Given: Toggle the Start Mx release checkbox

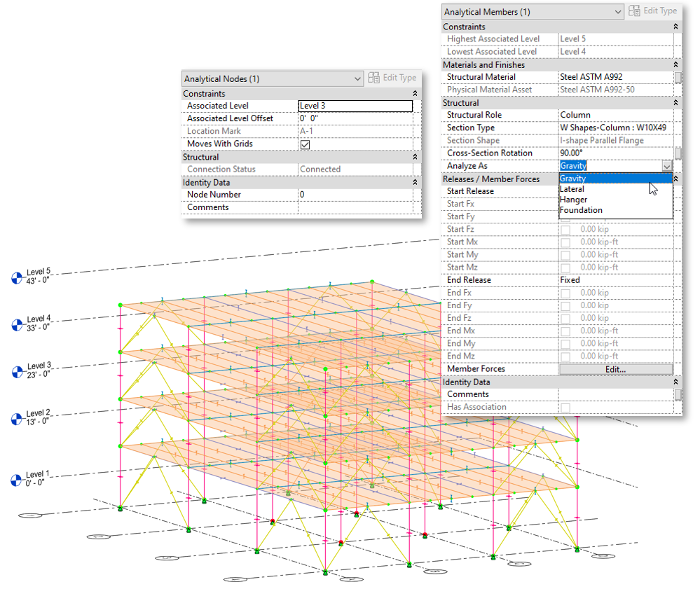Looking at the screenshot, I should [x=565, y=242].
